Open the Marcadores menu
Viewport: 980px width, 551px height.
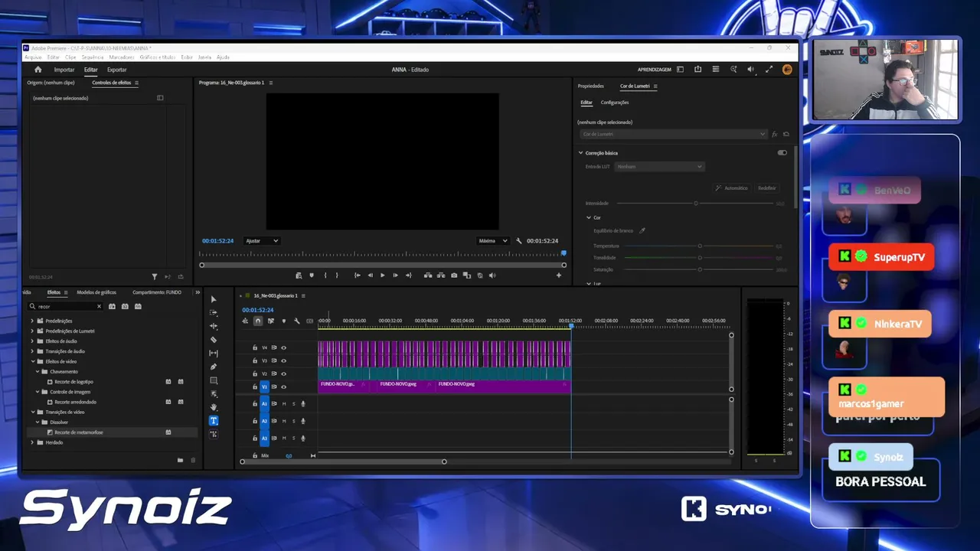pos(122,57)
